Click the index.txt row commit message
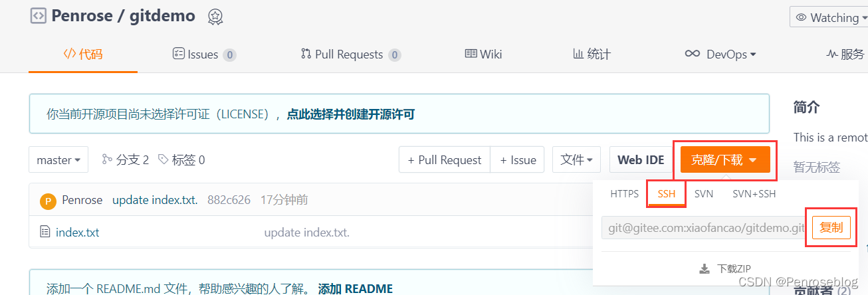This screenshot has height=295, width=868. (x=307, y=233)
